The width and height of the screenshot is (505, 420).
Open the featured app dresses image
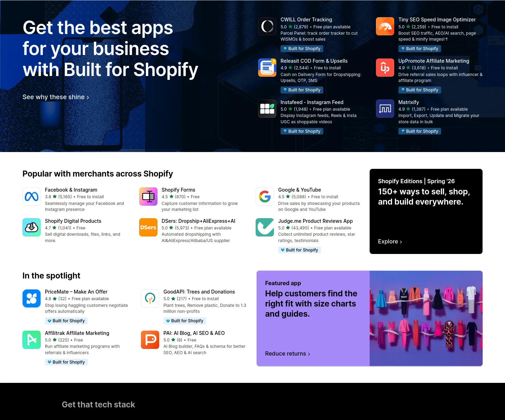pyautogui.click(x=426, y=318)
